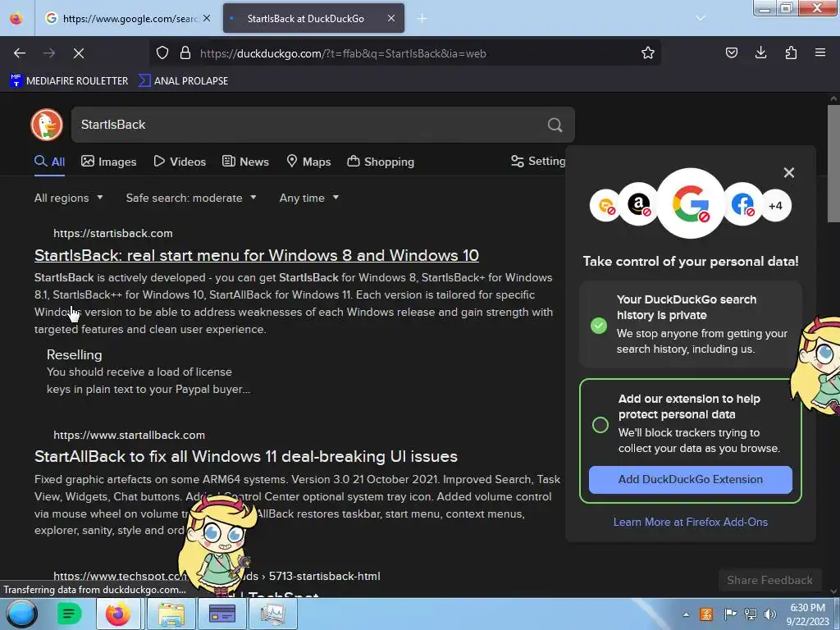This screenshot has height=630, width=840.
Task: Switch to News results
Action: 245,162
